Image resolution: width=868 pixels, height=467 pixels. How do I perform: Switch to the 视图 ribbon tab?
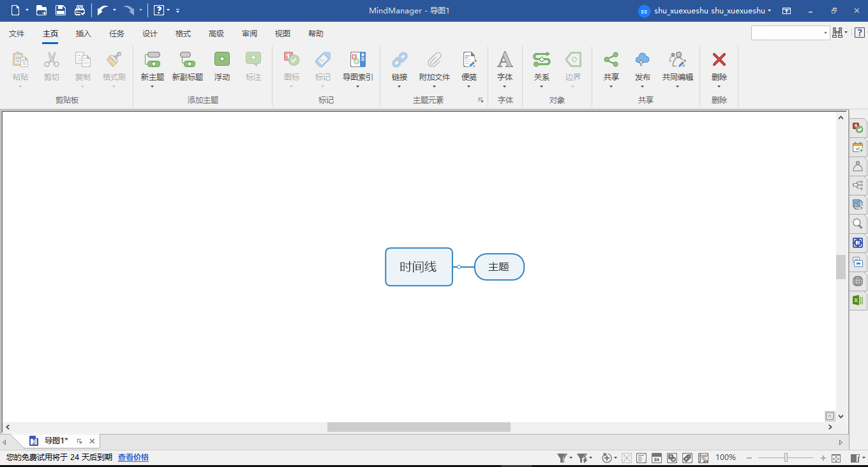[x=283, y=34]
